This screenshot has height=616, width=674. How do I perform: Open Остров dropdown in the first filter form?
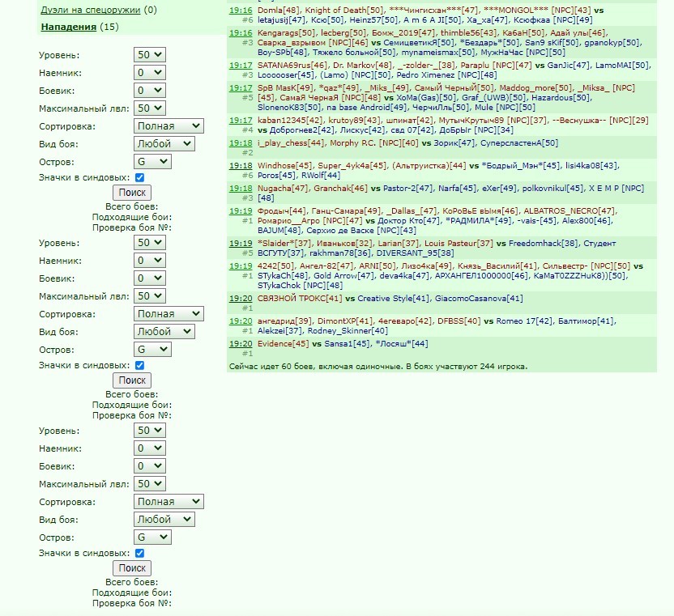[152, 162]
